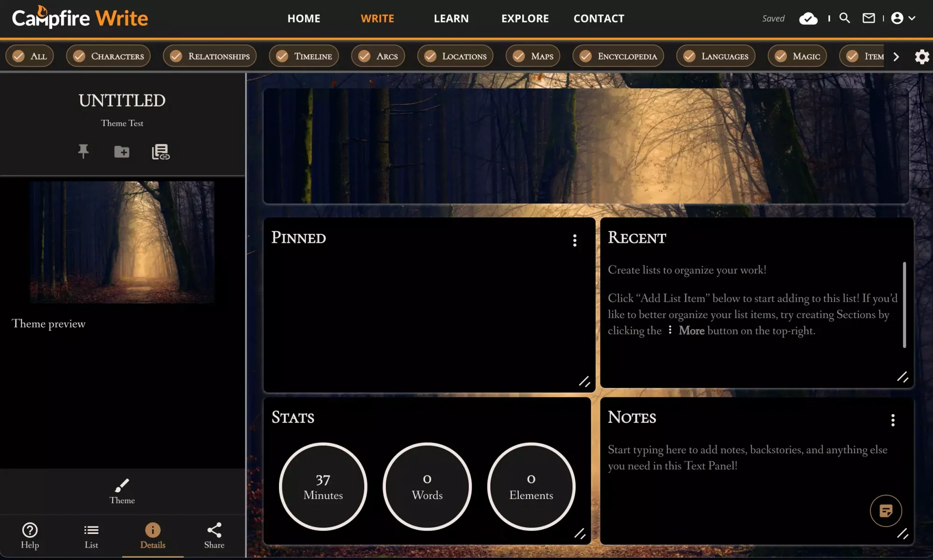This screenshot has height=560, width=933.
Task: Open the Pinned panel's More menu
Action: [575, 240]
